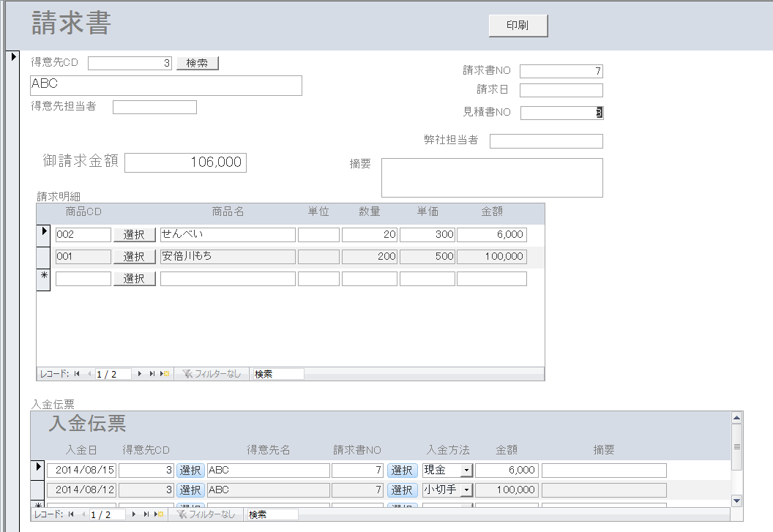This screenshot has width=773, height=532.
Task: Click 得意先CD 選択 button on 2014/08/15 row
Action: (190, 470)
